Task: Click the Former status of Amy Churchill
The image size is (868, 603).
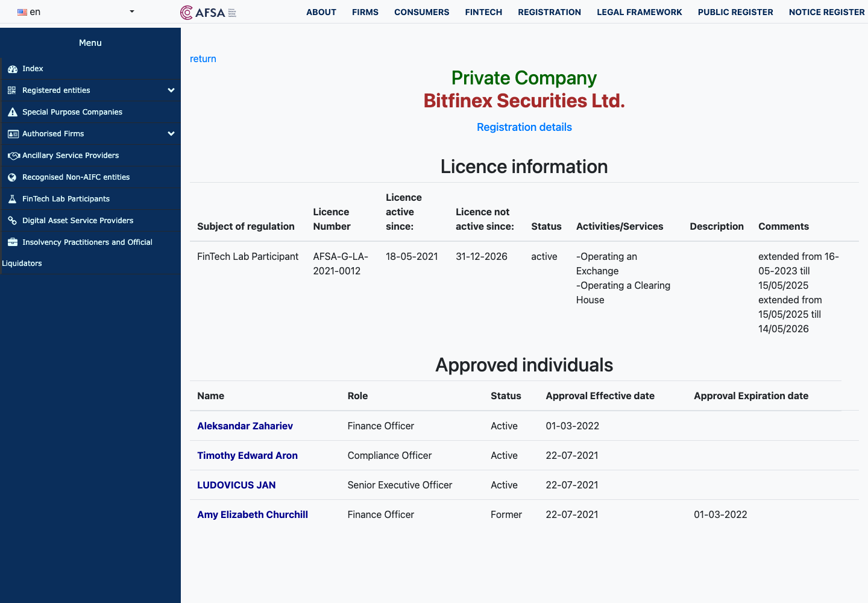Action: pos(506,514)
